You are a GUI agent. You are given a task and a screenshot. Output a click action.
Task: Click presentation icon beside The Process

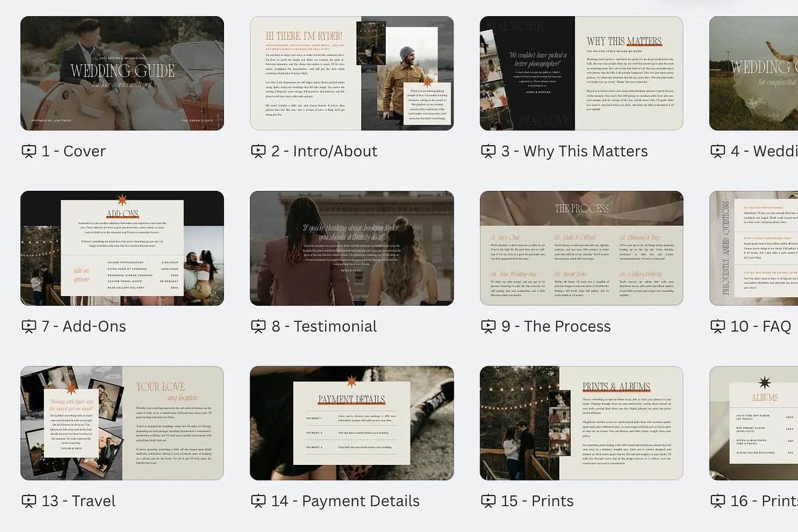488,327
